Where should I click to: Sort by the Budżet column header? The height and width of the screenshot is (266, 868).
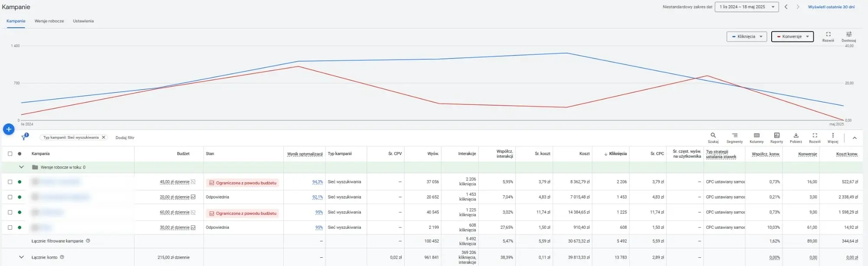coord(183,154)
